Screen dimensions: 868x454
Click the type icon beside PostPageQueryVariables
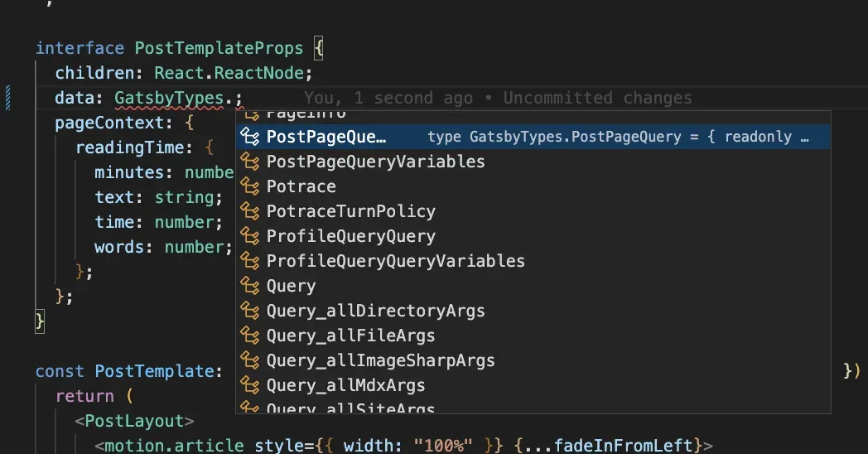249,162
